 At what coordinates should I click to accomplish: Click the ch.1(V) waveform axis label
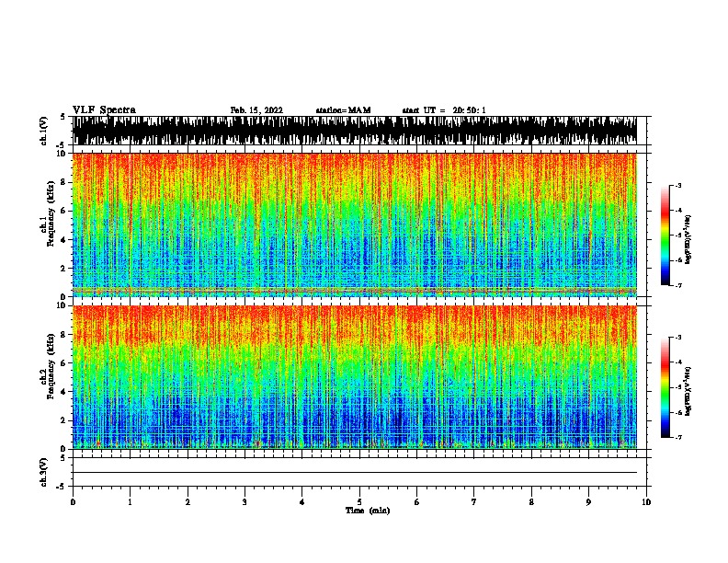(43, 131)
